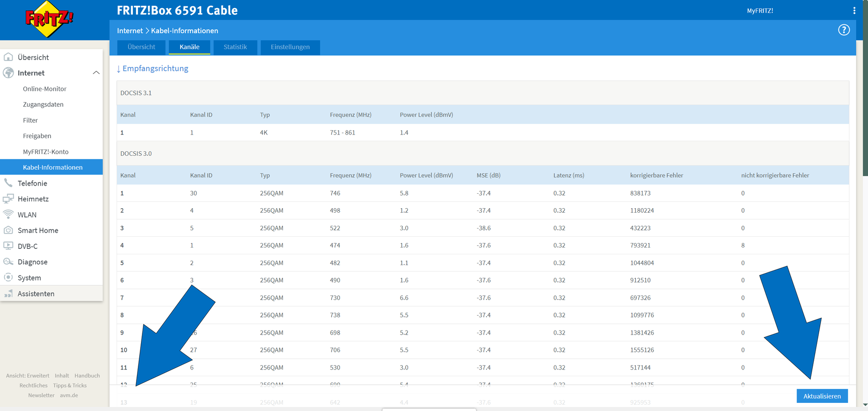
Task: Open the MyFRITZ! link in header
Action: tap(759, 11)
